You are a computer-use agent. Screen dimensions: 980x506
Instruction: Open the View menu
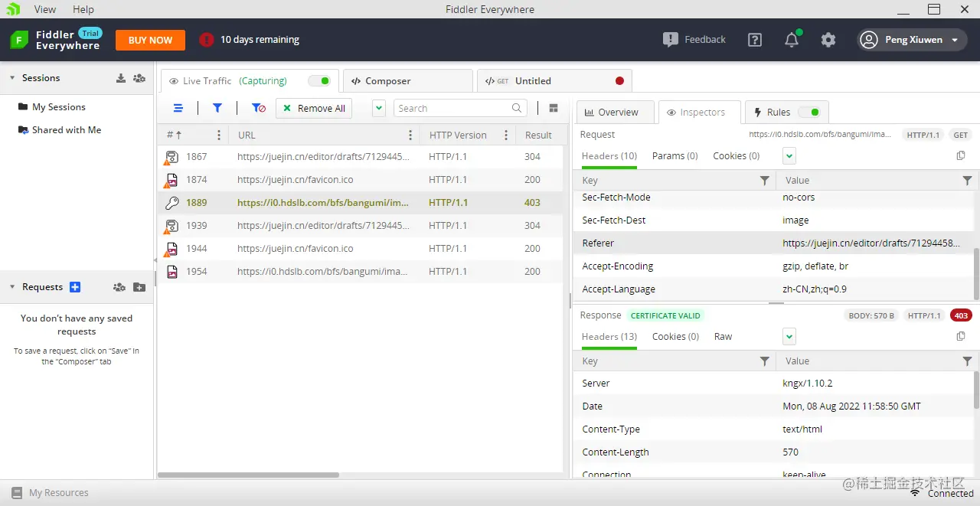pos(45,9)
